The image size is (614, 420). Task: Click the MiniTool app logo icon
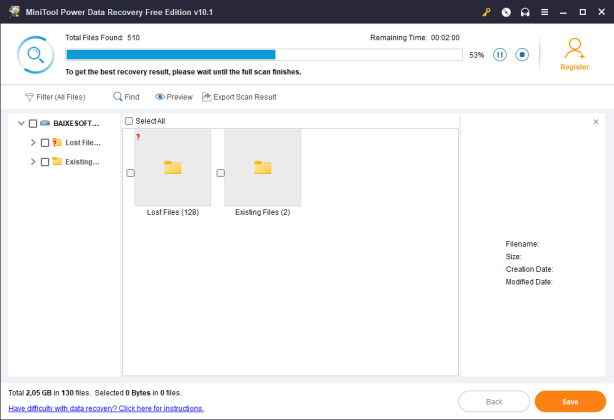[x=14, y=12]
